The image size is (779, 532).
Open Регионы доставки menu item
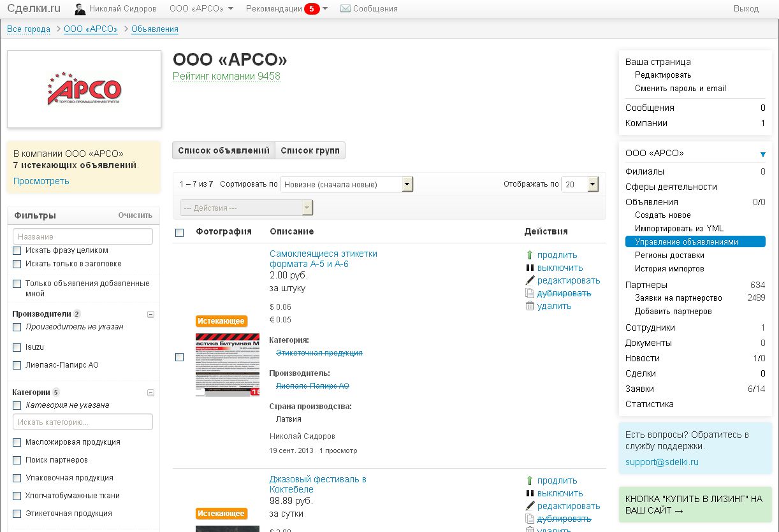[669, 255]
